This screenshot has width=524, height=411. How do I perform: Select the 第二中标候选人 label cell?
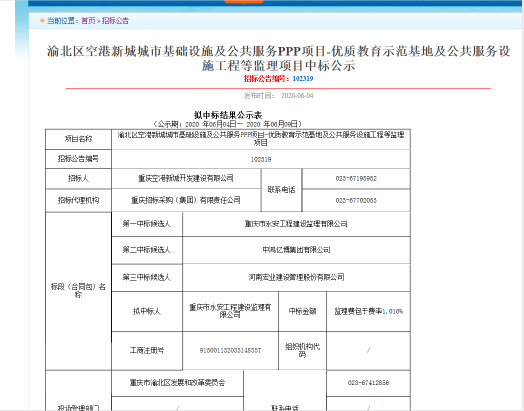147,250
